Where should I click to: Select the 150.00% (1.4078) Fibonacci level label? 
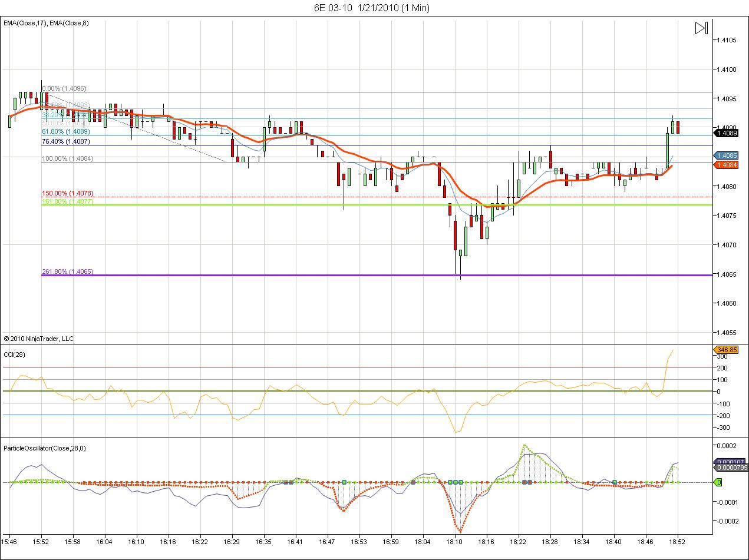(67, 193)
